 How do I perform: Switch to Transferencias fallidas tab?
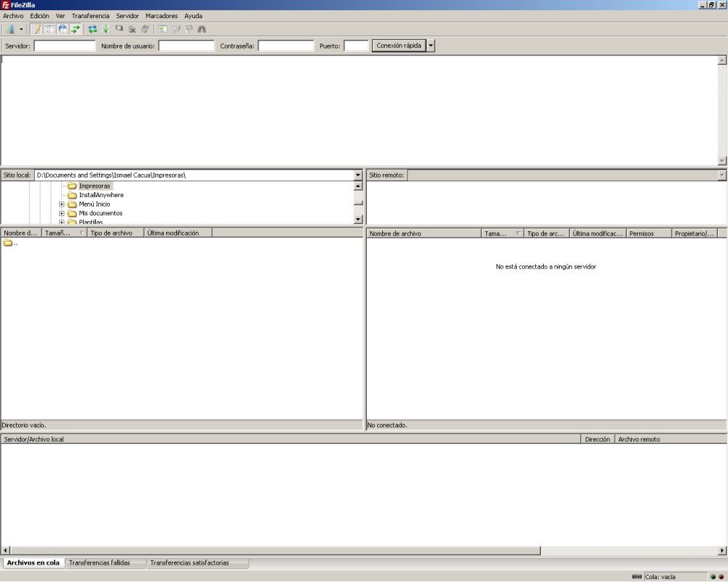106,563
